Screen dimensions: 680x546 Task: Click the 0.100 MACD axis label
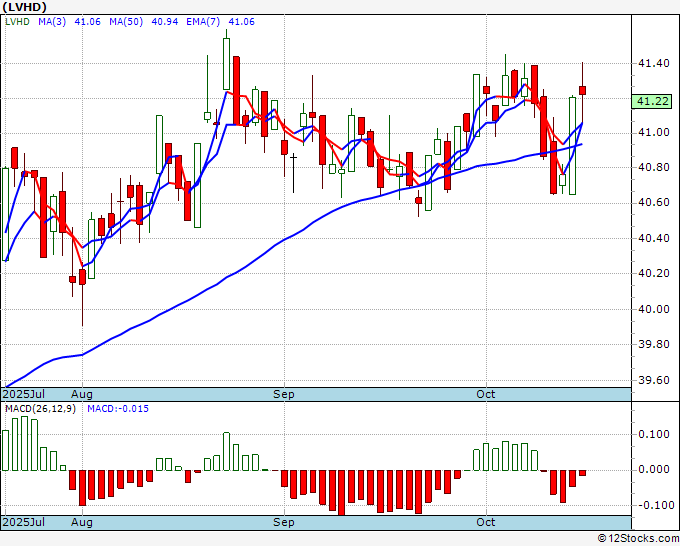pos(654,434)
